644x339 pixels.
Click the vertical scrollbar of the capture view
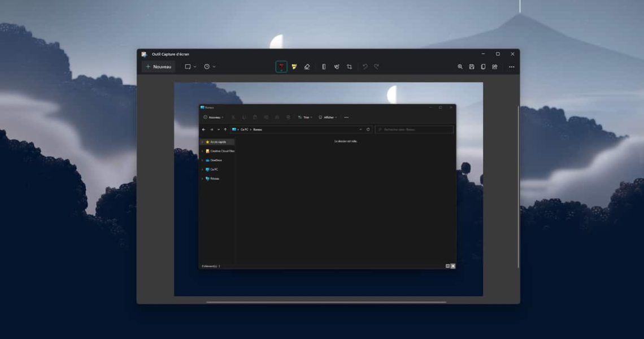click(518, 186)
